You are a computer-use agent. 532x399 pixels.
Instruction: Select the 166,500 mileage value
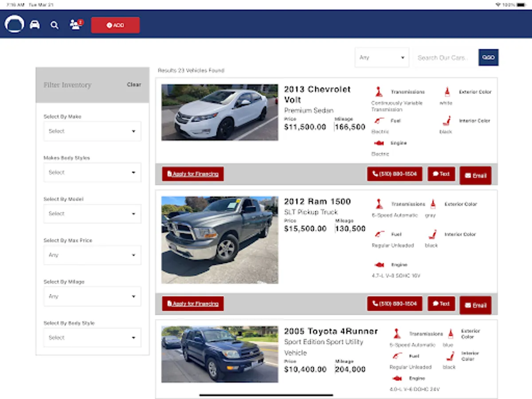[350, 127]
